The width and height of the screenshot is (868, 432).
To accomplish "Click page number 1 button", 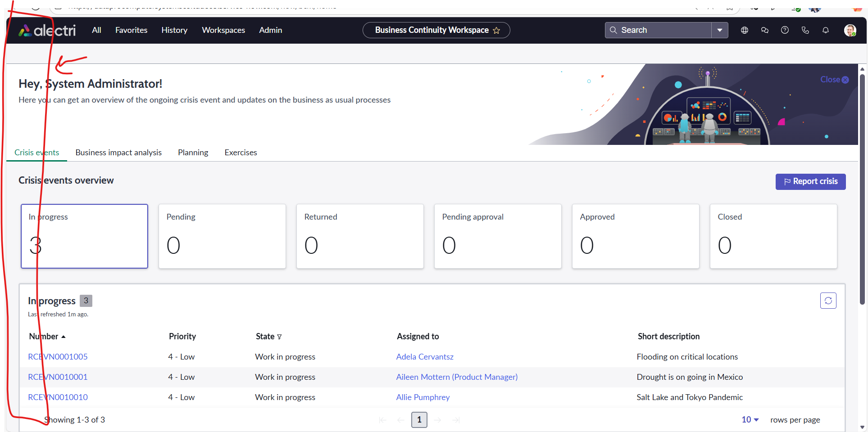I will click(x=419, y=420).
